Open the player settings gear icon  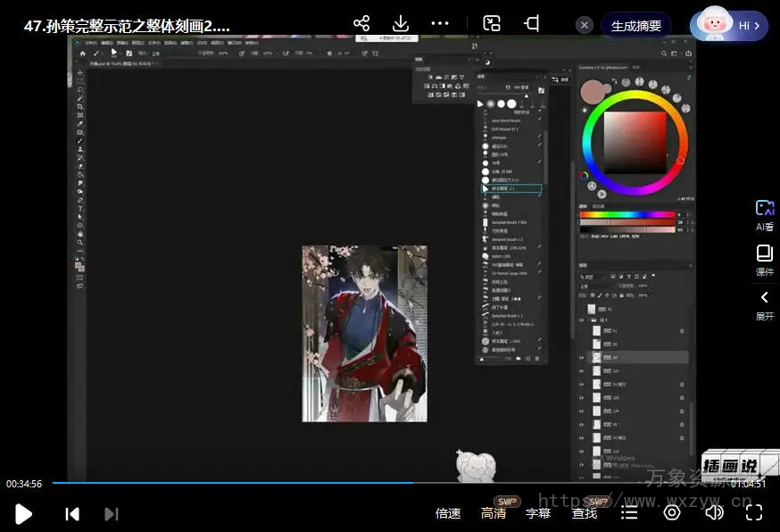(x=672, y=512)
